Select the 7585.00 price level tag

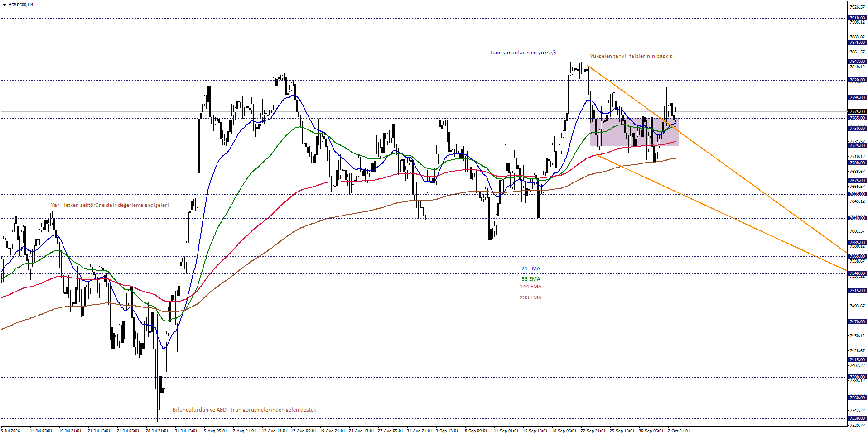pyautogui.click(x=857, y=243)
